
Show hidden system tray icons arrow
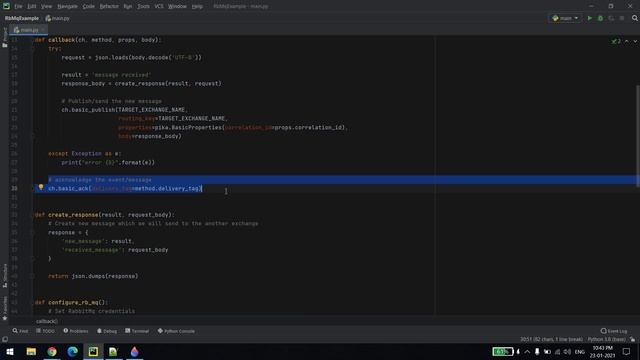pos(527,351)
